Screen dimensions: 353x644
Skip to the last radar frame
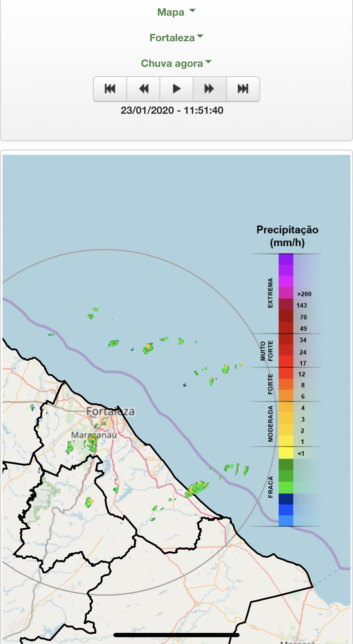243,89
